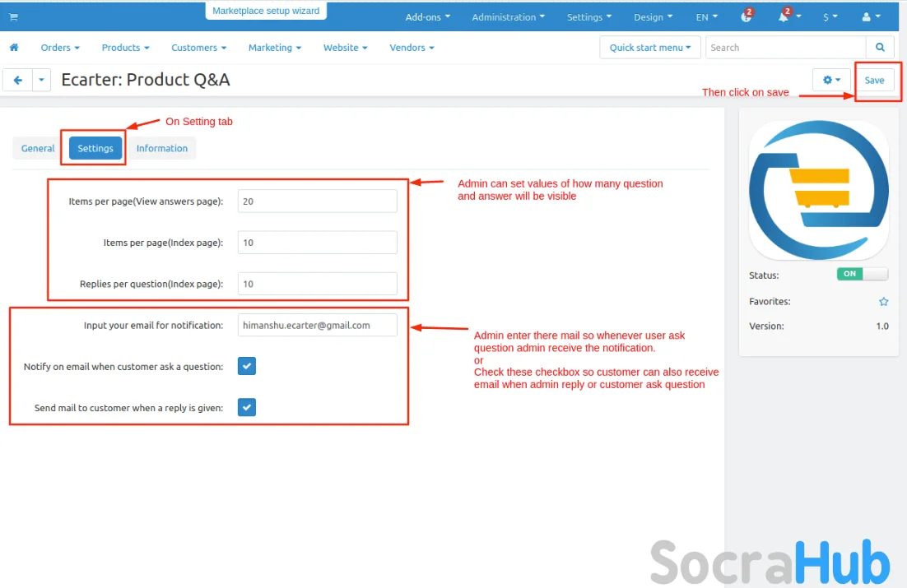This screenshot has width=907, height=588.
Task: Expand the Settings top menu
Action: (x=588, y=16)
